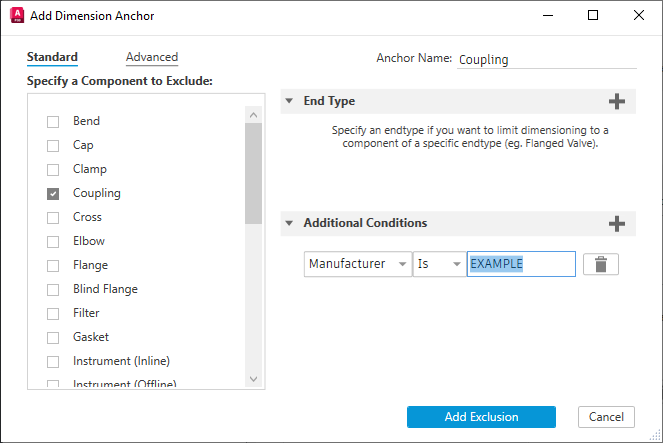Image resolution: width=663 pixels, height=443 pixels.
Task: Maximize the Add Dimension Anchor dialog
Action: click(593, 15)
